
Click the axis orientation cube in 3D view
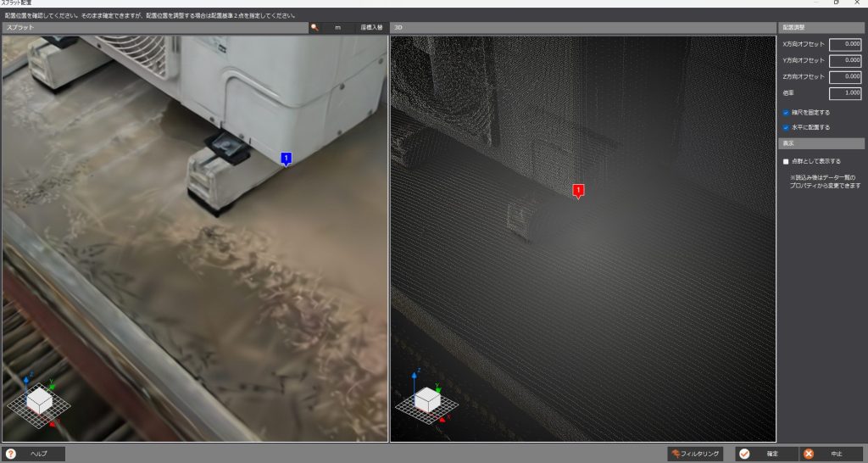(426, 399)
